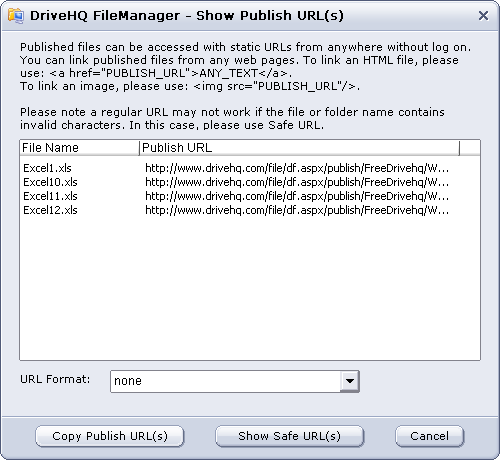
Task: Select the Excel10.xls file entry
Action: click(50, 182)
